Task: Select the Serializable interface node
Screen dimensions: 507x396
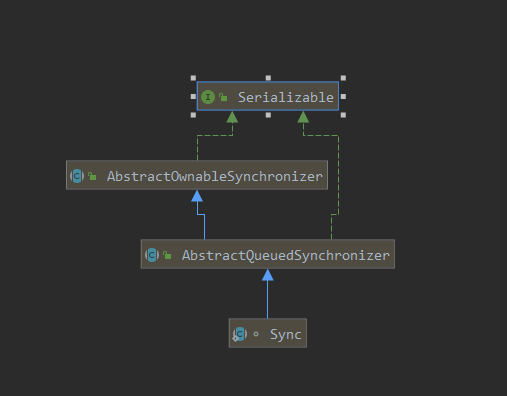Action: point(268,96)
